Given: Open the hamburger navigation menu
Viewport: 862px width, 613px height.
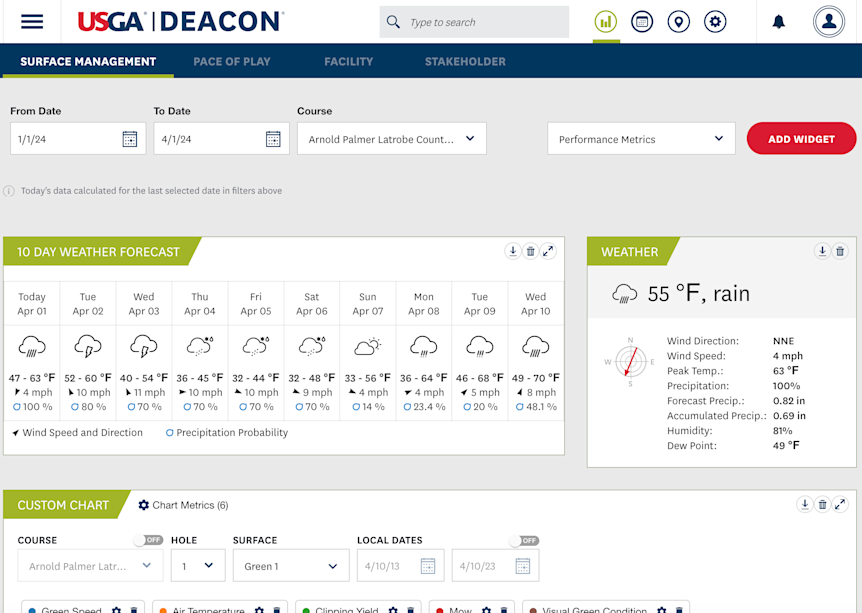Looking at the screenshot, I should (32, 21).
